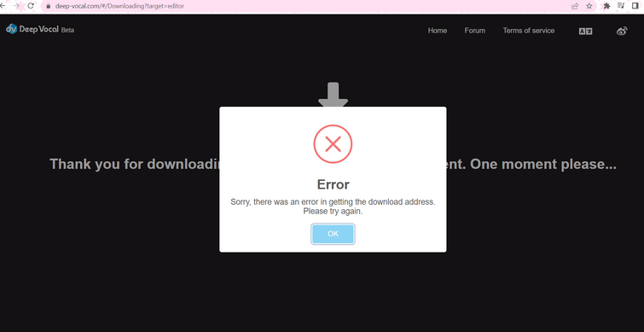
Task: Open the Forum link
Action: [x=475, y=31]
